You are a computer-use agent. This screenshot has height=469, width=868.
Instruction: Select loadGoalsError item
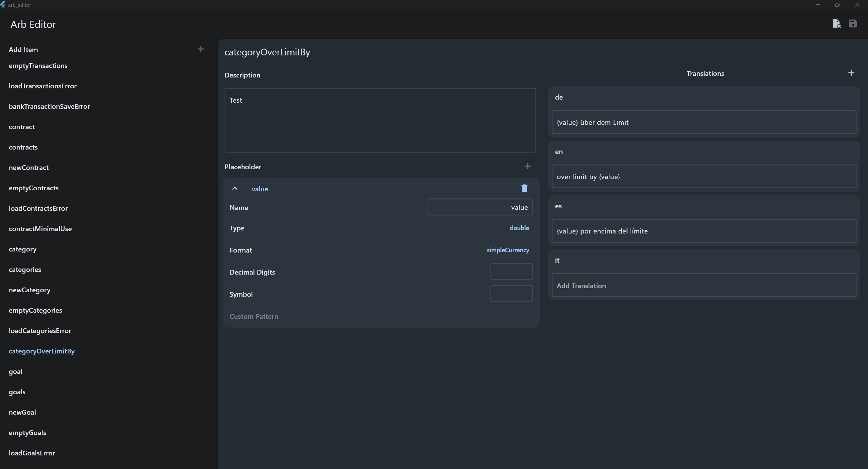[32, 453]
